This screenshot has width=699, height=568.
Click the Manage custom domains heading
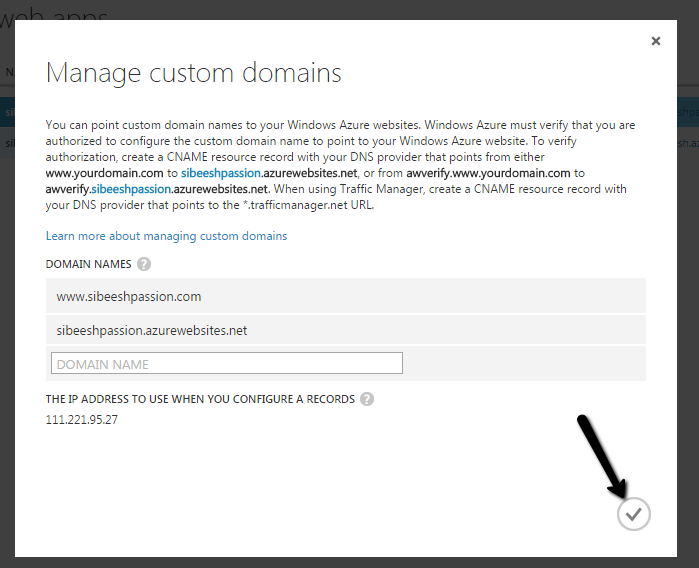pyautogui.click(x=193, y=73)
